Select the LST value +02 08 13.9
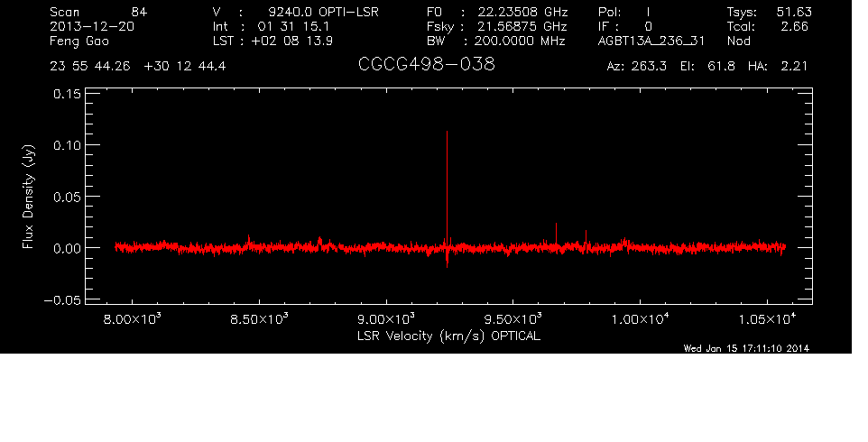Image resolution: width=868 pixels, height=442 pixels. [291, 41]
